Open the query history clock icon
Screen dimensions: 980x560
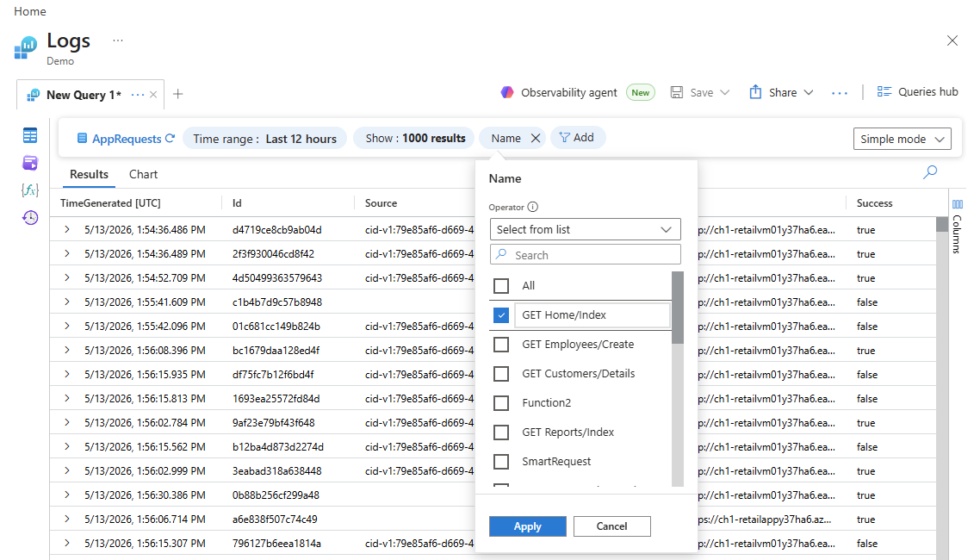30,217
